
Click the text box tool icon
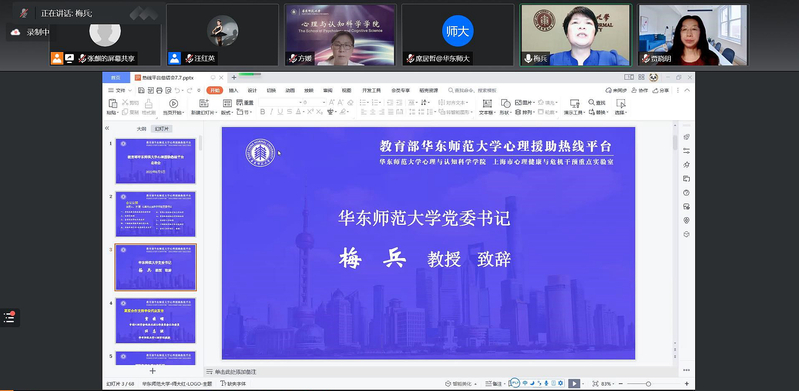pos(487,103)
